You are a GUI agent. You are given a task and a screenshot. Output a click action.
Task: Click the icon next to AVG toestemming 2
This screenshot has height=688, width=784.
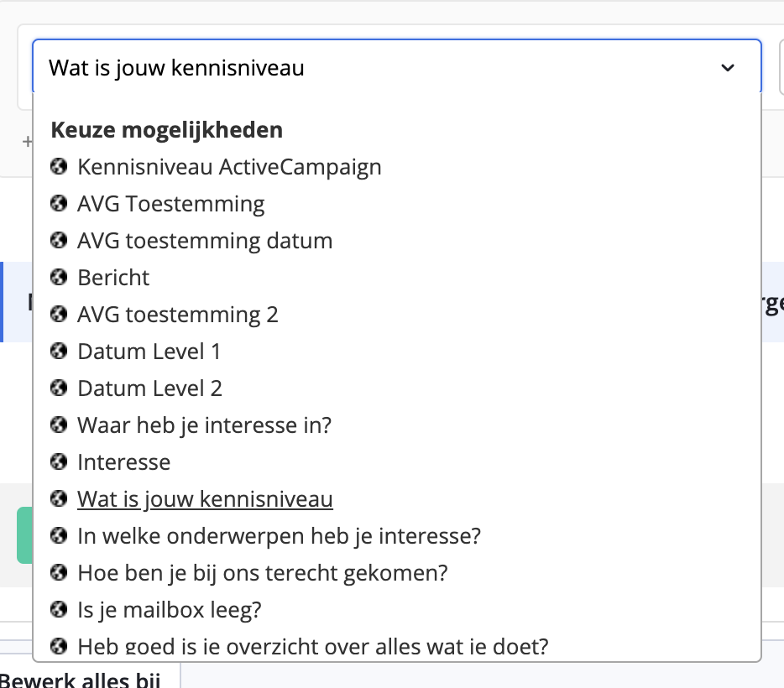coord(59,314)
